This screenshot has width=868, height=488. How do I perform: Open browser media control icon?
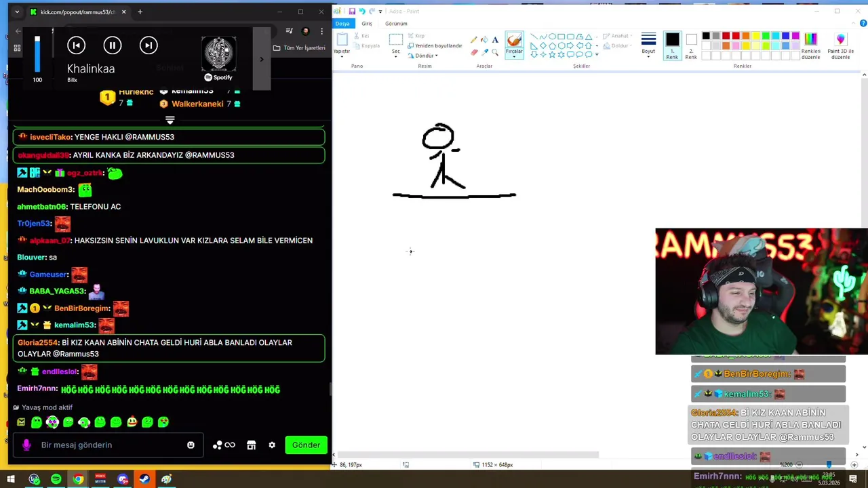click(290, 31)
